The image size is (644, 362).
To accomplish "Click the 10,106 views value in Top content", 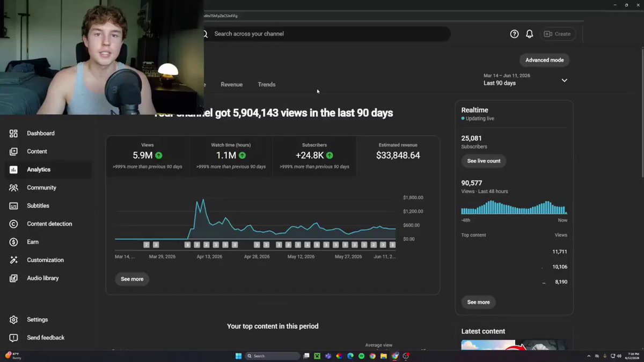I will (x=560, y=267).
